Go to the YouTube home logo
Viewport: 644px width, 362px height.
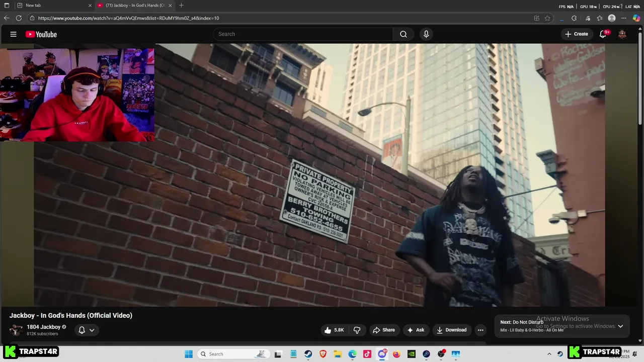[41, 34]
